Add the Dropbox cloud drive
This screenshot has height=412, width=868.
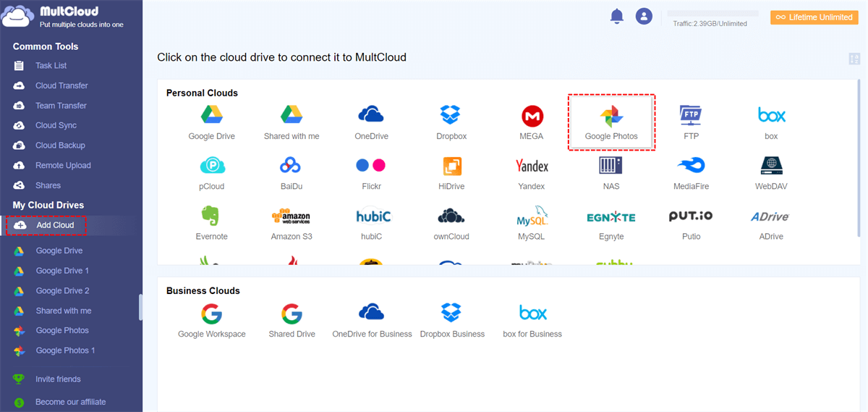tap(451, 122)
